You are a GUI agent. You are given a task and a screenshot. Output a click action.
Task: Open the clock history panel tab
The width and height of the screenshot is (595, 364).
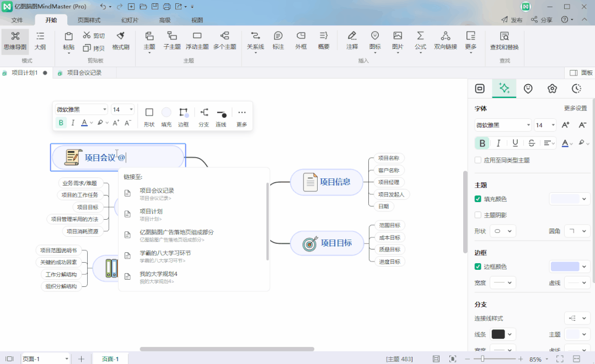(576, 89)
